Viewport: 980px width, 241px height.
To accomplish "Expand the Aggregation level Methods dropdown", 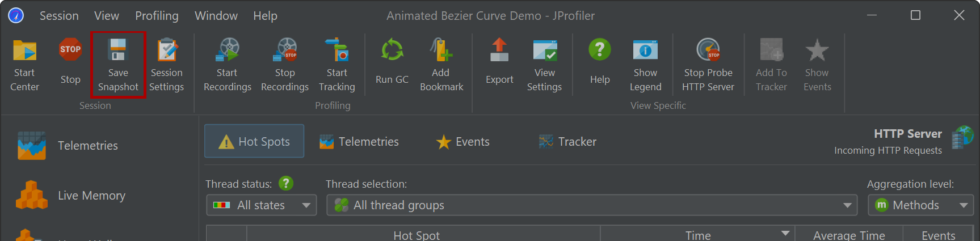I will coord(920,205).
